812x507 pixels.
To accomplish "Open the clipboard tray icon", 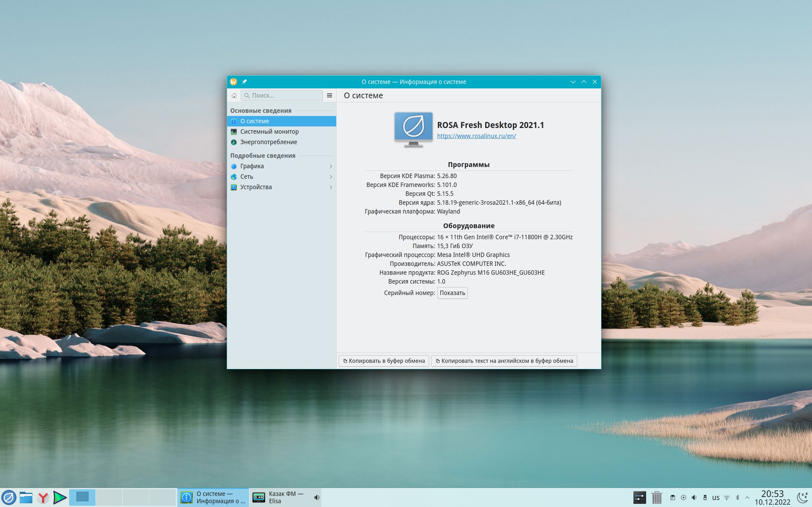I will 672,497.
